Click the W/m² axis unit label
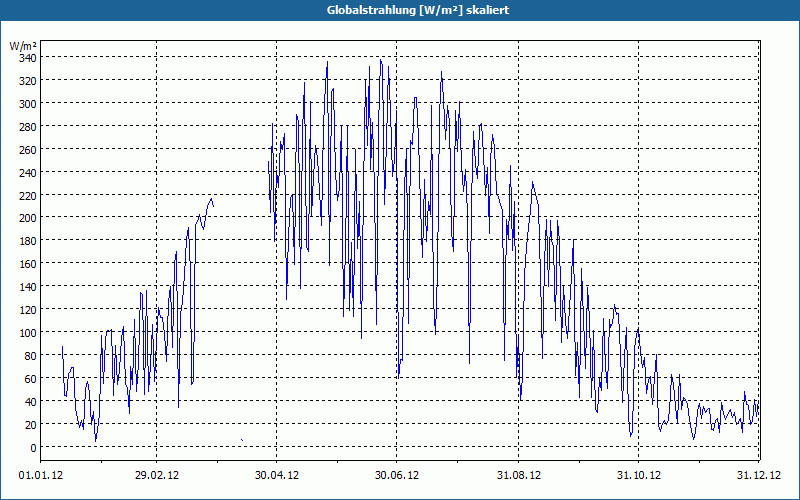Viewport: 800px width, 500px height. pyautogui.click(x=23, y=46)
